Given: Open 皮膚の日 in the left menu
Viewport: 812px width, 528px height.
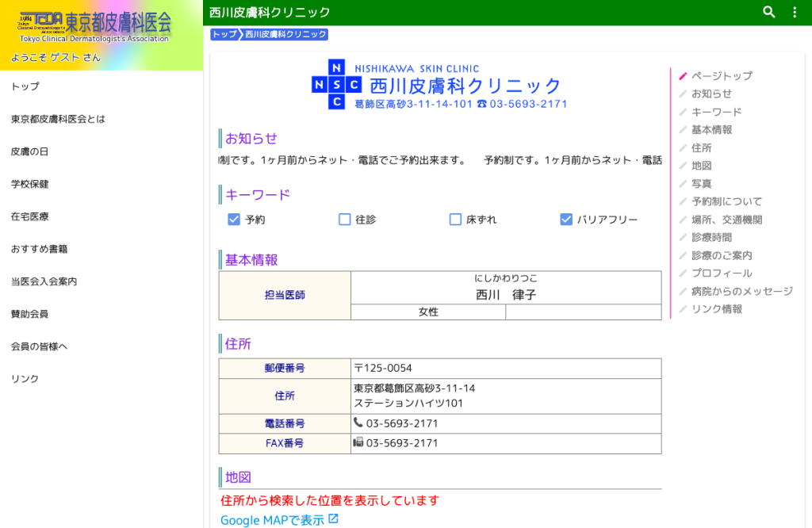Looking at the screenshot, I should (x=29, y=151).
